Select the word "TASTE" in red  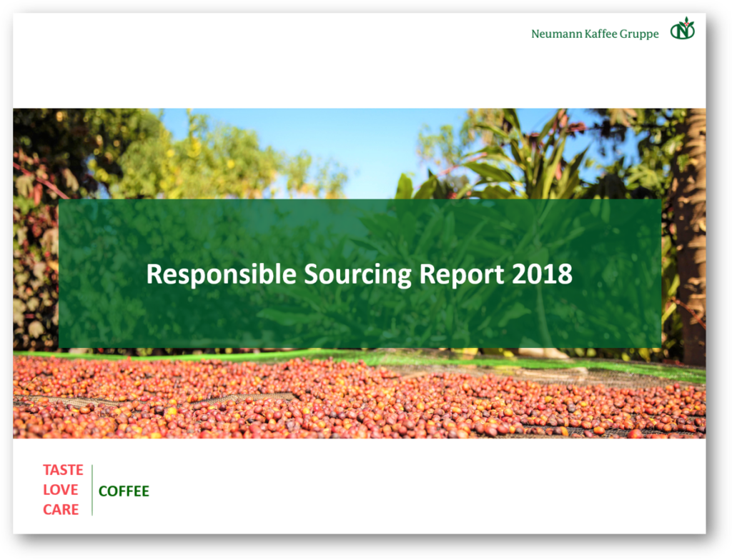point(63,470)
